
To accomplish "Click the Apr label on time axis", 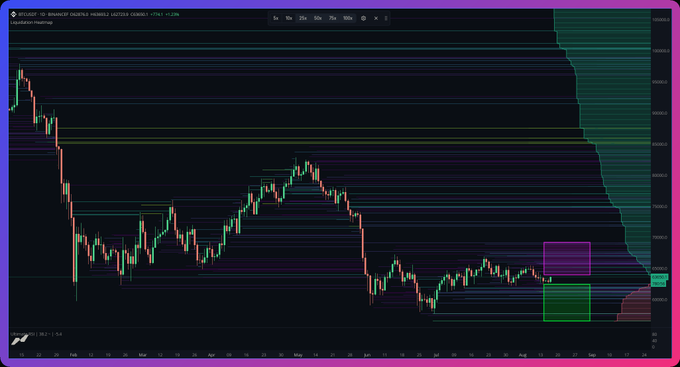I will (x=211, y=355).
